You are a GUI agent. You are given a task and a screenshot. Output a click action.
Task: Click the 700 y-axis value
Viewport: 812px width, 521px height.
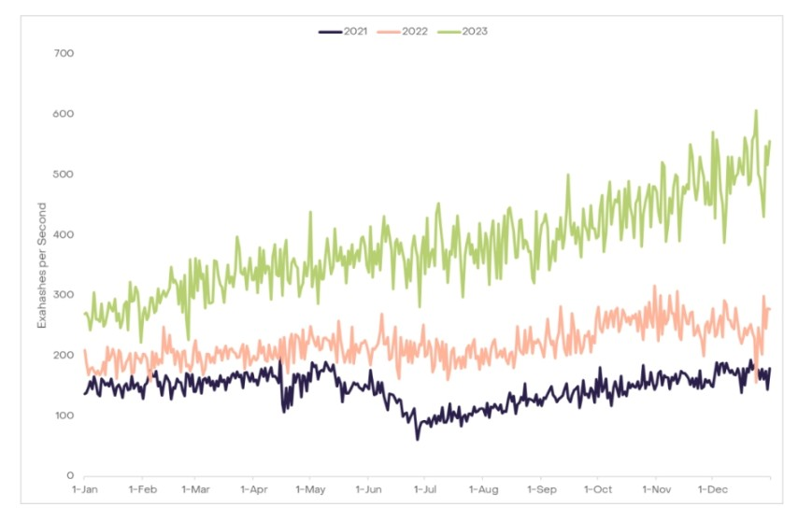tap(64, 53)
